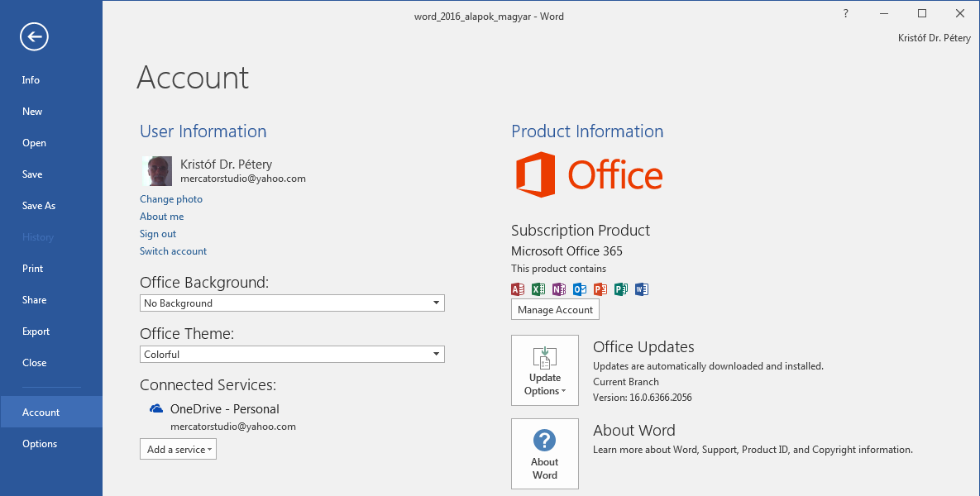Viewport: 980px width, 496px height.
Task: Select Close in the sidebar
Action: 51,362
